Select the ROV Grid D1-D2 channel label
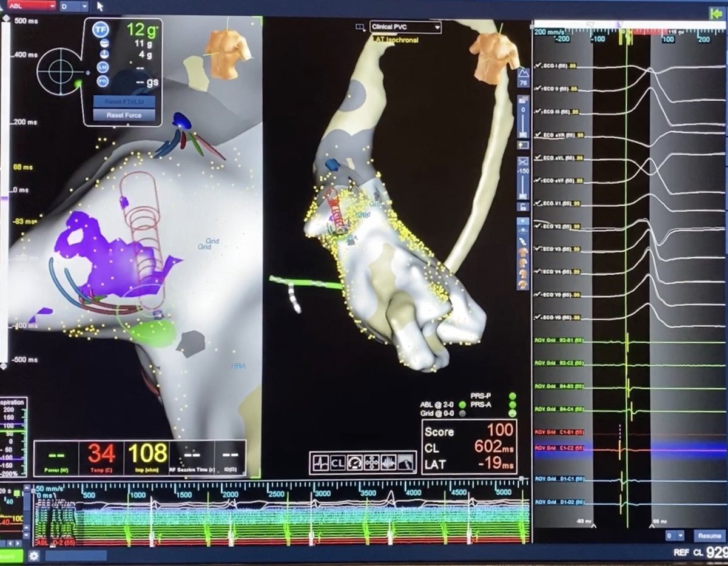Screen dimensions: 728x566 (x=558, y=502)
